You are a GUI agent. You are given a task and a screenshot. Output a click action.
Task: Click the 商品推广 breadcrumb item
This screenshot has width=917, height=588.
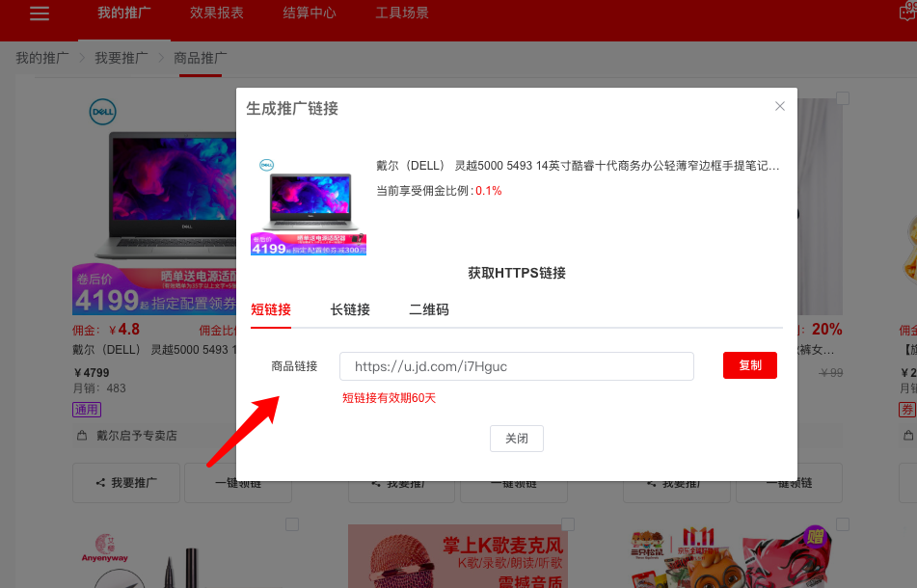pos(200,58)
